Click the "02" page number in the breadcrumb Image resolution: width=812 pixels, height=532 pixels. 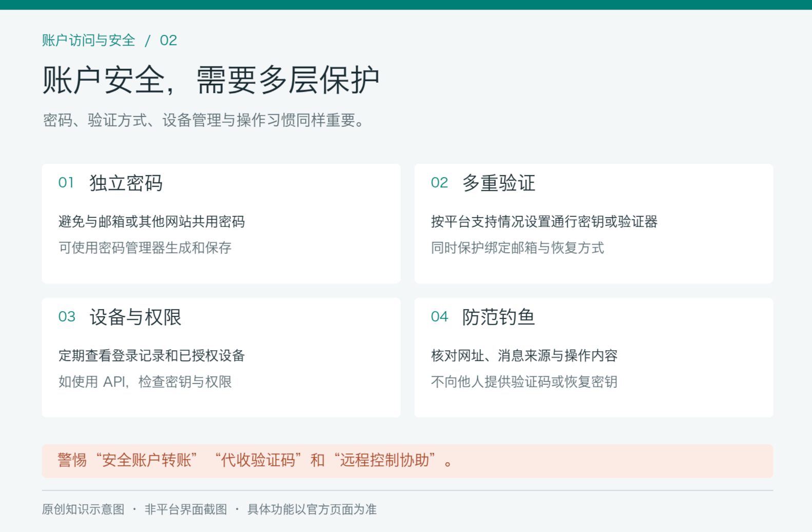(168, 40)
